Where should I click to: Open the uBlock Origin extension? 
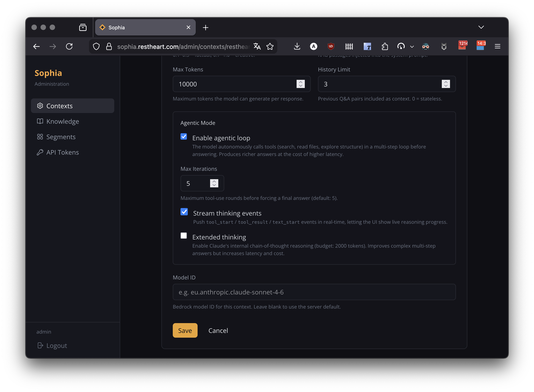[x=331, y=47]
